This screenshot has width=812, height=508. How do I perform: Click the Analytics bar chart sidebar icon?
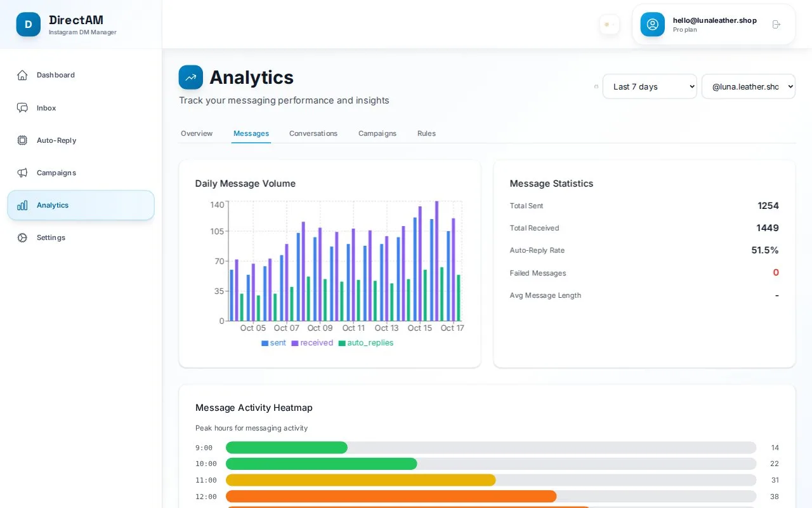coord(22,205)
